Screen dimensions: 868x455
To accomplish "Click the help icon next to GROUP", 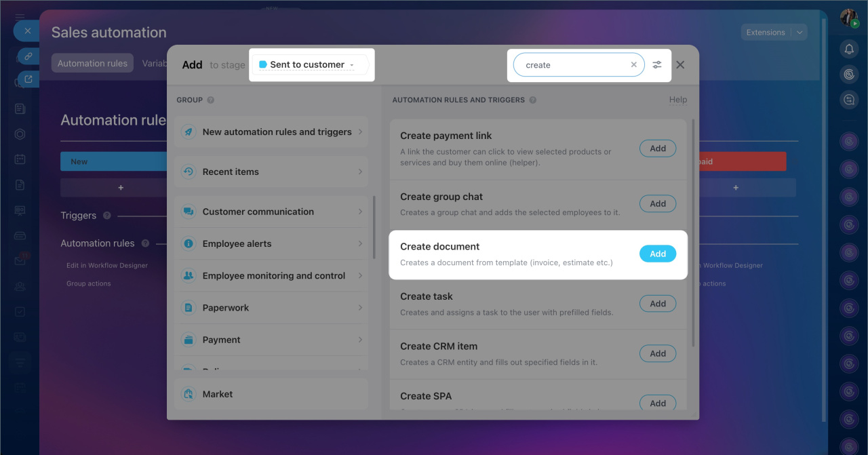I will (211, 100).
